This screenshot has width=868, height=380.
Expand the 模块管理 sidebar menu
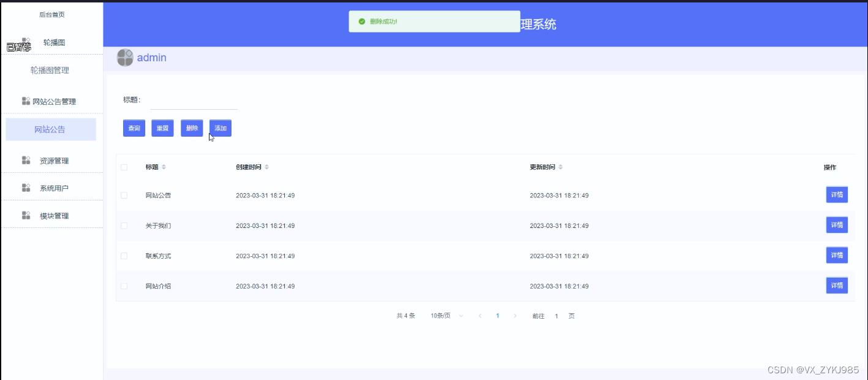pos(51,216)
